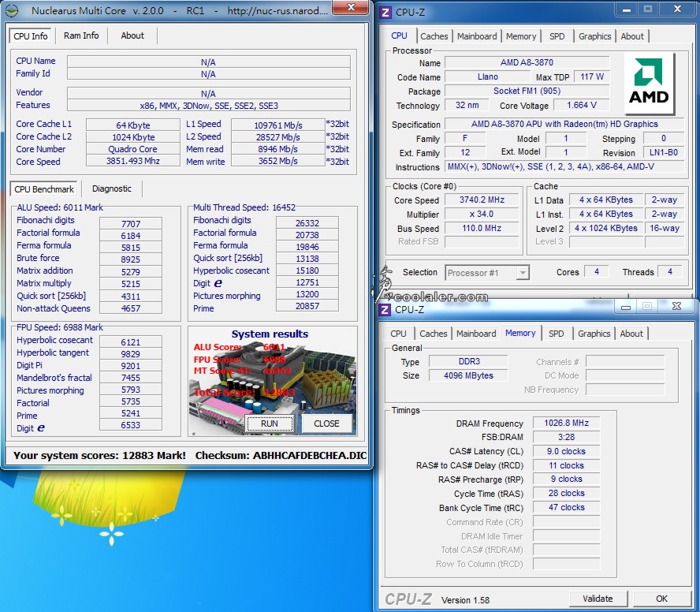The height and width of the screenshot is (612, 700).
Task: Click the AMD processor logo
Action: click(x=648, y=83)
